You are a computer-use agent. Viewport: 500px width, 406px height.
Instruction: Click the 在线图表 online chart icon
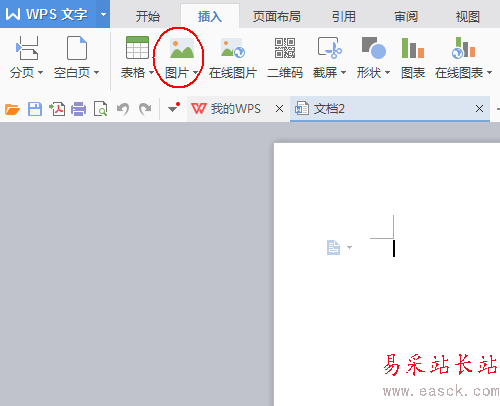463,48
